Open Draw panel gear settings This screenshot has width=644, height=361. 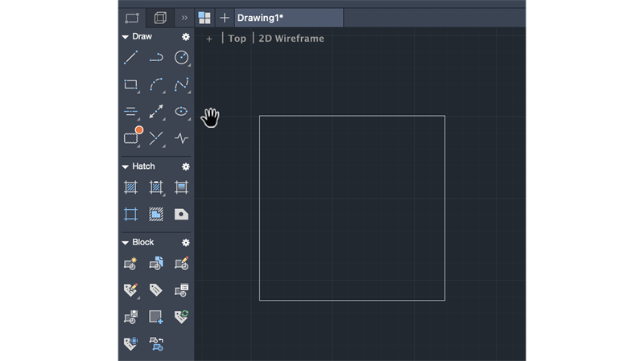pyautogui.click(x=186, y=37)
